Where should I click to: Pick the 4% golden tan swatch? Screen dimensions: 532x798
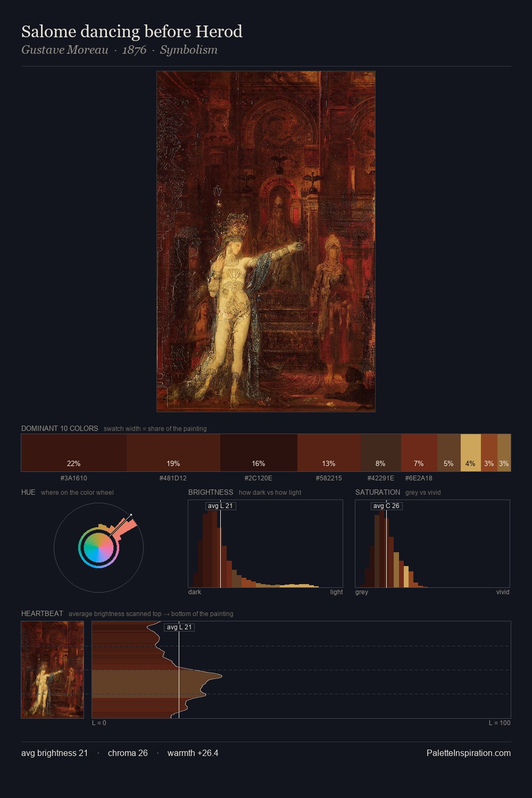[x=471, y=453]
